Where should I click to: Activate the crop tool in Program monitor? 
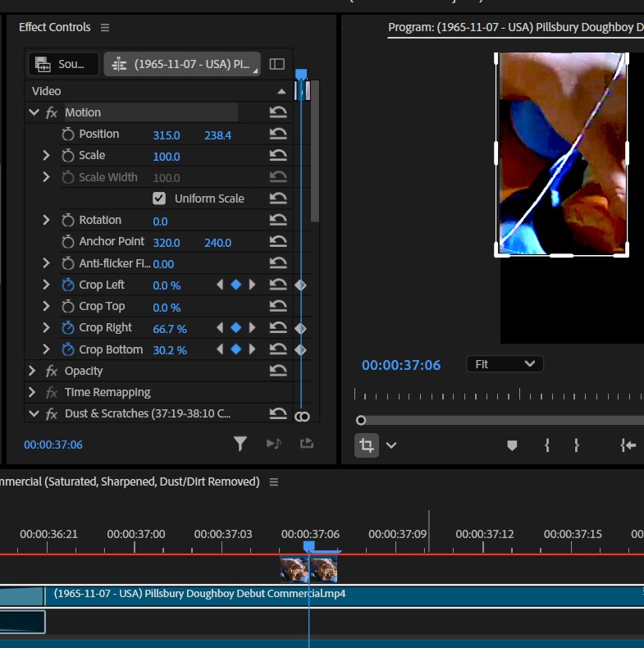click(367, 445)
